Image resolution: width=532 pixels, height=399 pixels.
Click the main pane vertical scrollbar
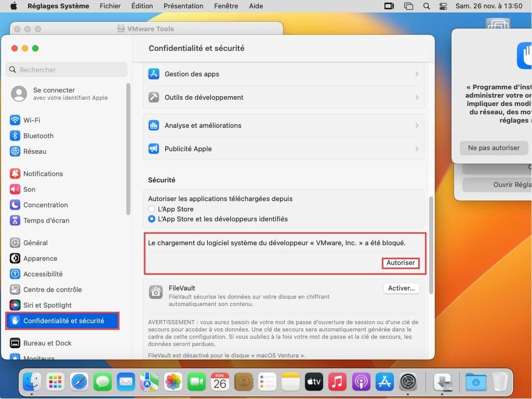click(x=431, y=245)
